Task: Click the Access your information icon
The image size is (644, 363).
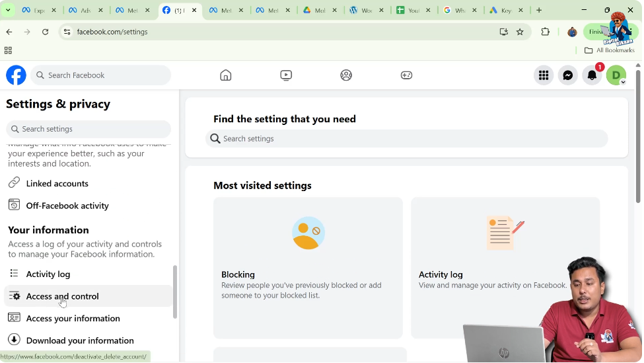Action: pos(14,317)
